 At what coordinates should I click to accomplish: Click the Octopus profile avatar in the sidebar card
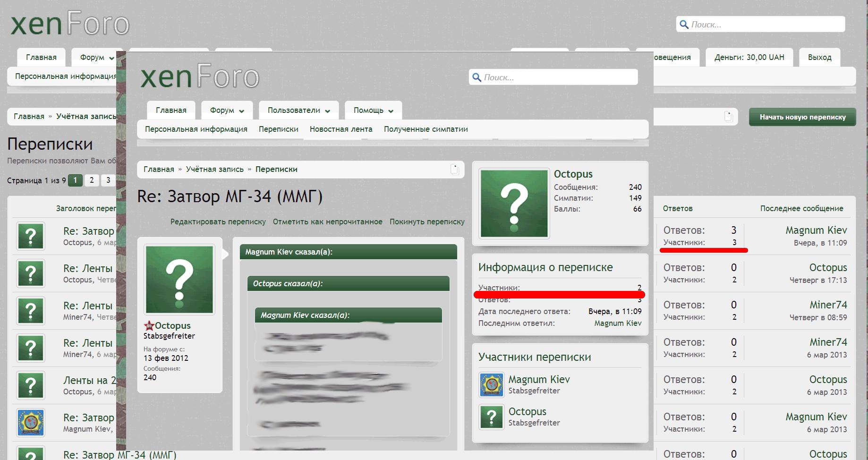[514, 204]
